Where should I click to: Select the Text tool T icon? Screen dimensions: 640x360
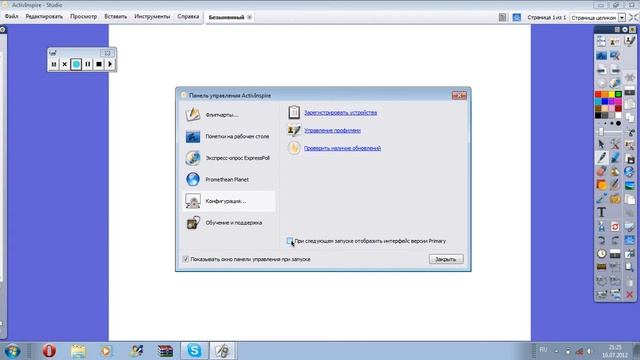coord(601,212)
